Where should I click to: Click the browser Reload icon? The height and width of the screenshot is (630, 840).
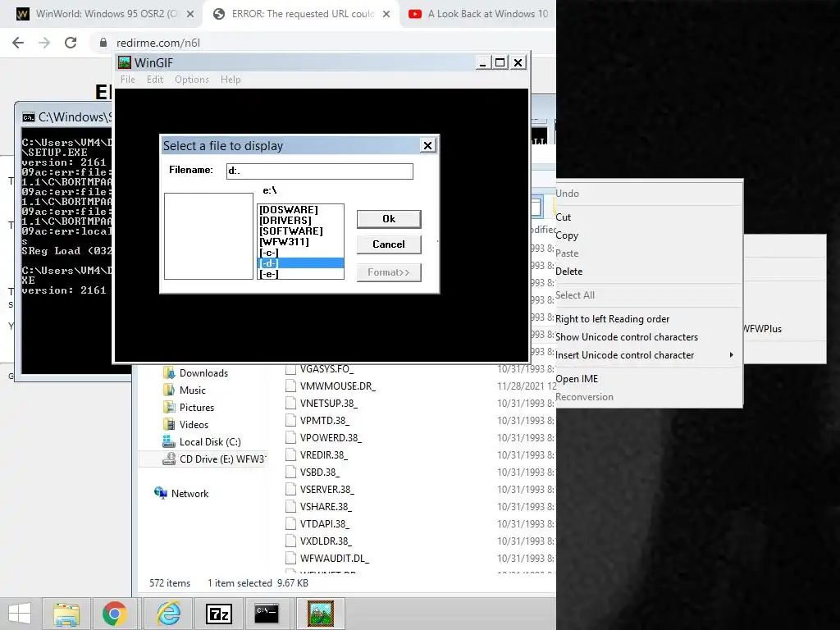point(71,43)
